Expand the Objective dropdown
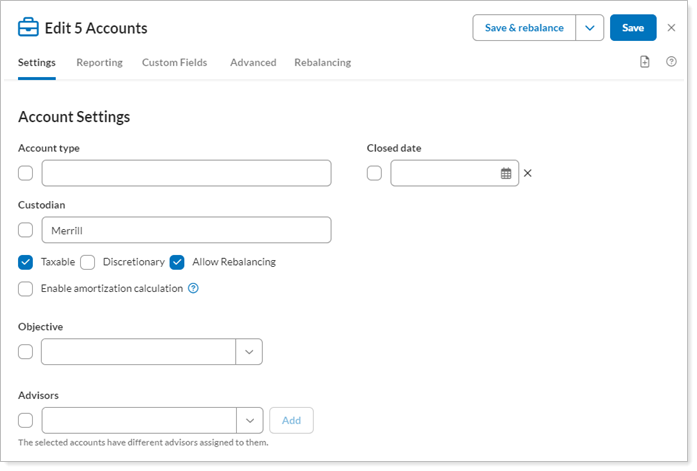697x471 pixels. 249,352
